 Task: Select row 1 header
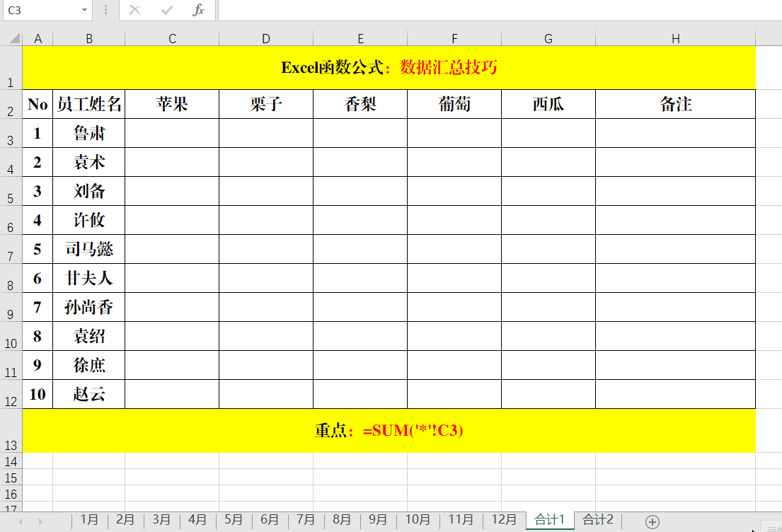click(x=11, y=68)
